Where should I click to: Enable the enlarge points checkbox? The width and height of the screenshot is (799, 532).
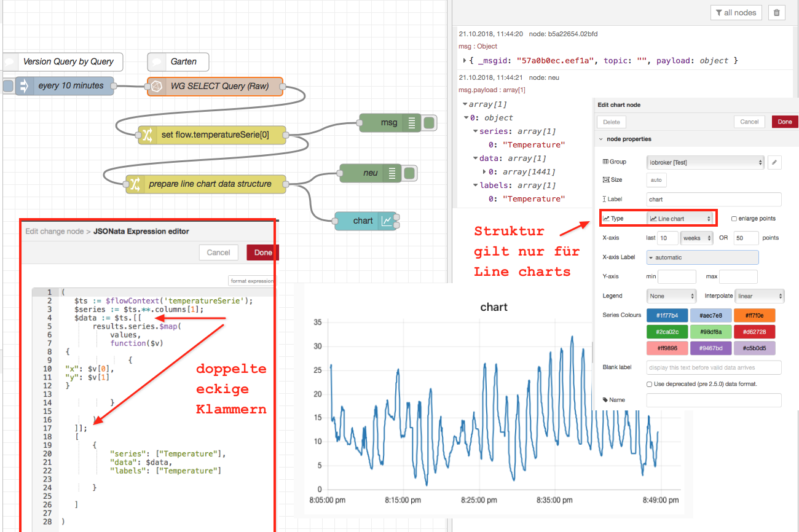pos(734,219)
